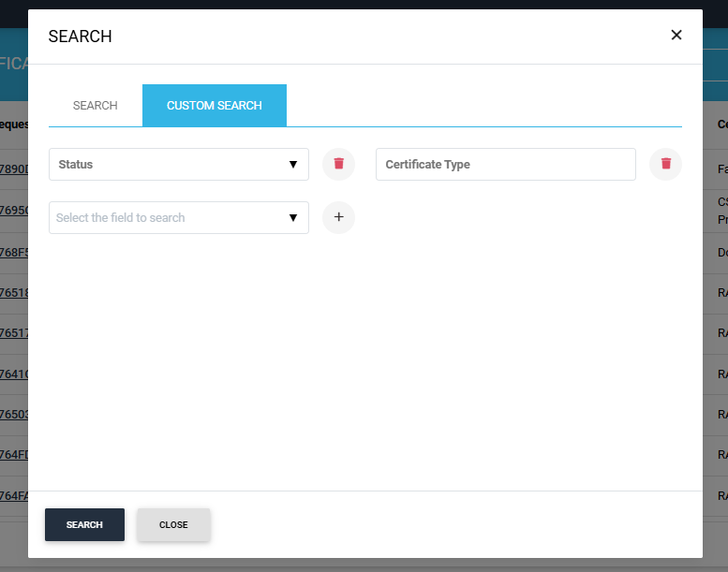The width and height of the screenshot is (728, 572).
Task: Focus the Certificate Type input field
Action: [x=505, y=164]
